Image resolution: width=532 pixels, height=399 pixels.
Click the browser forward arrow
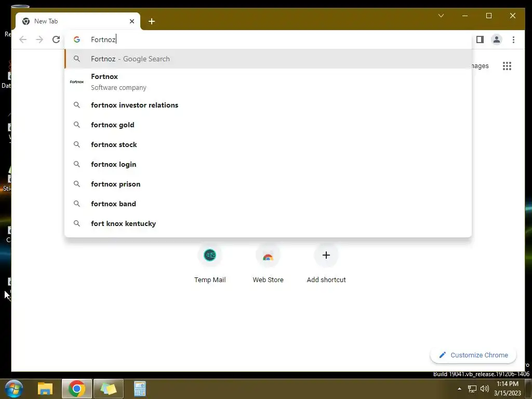pos(39,39)
